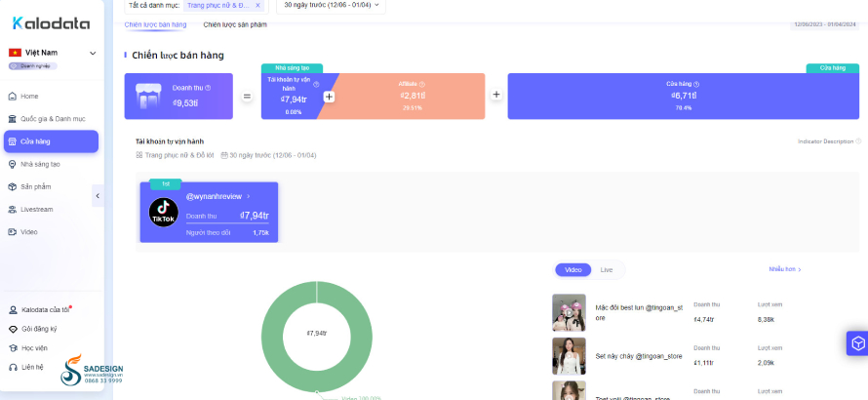Click plus icon between Affiliate and Cửa hàng
Image resolution: width=868 pixels, height=400 pixels.
coord(496,95)
